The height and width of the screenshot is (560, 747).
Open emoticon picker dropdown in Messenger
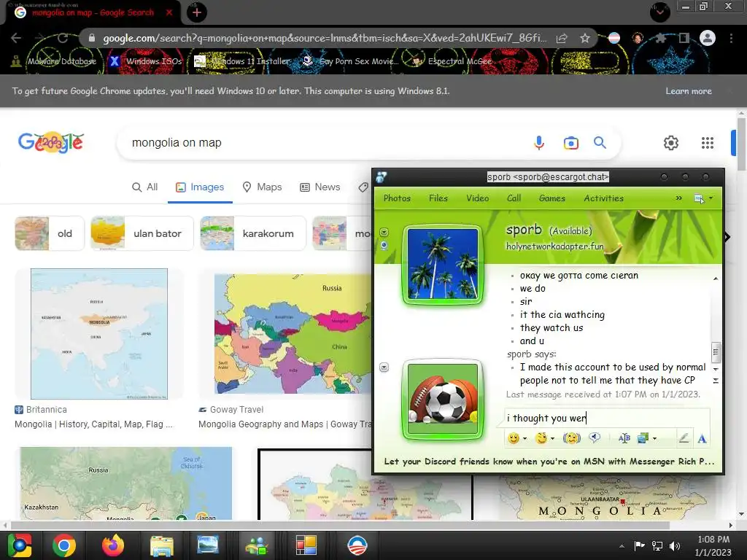point(525,438)
